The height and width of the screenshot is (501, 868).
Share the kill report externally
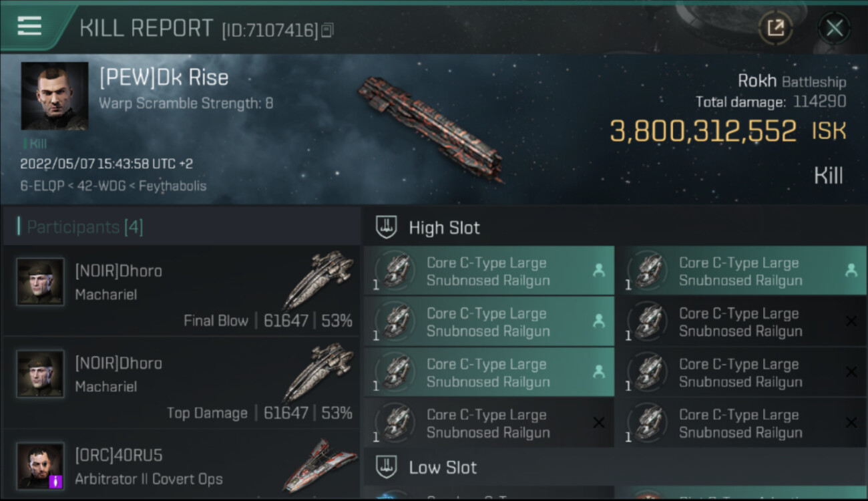click(x=775, y=28)
